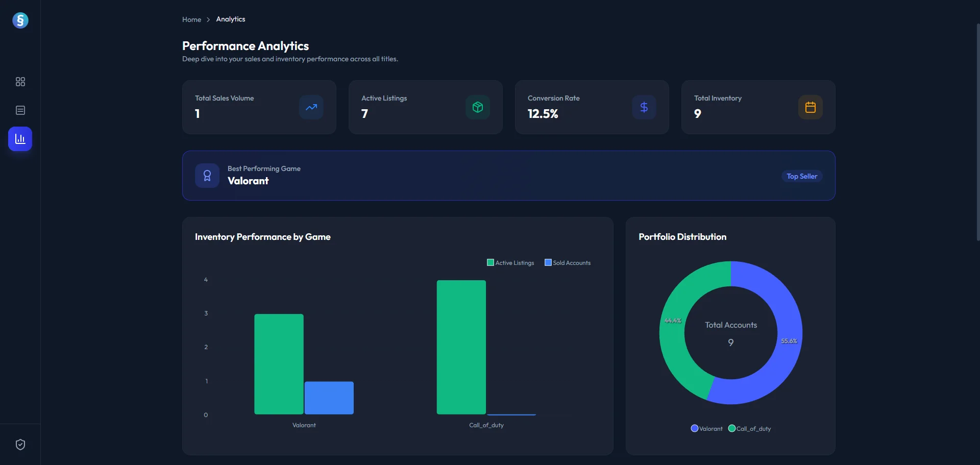Select the Analytics breadcrumb item
The image size is (980, 465).
click(230, 19)
